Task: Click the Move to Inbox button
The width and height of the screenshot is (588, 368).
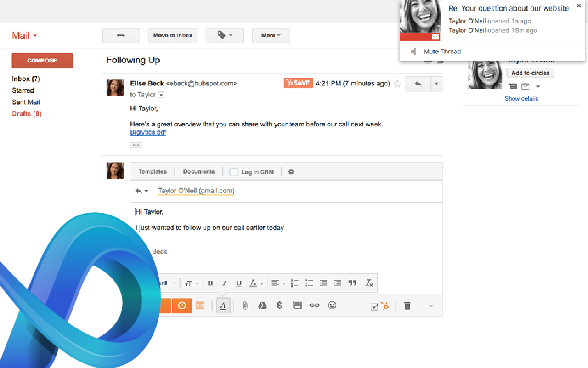Action: pos(173,35)
